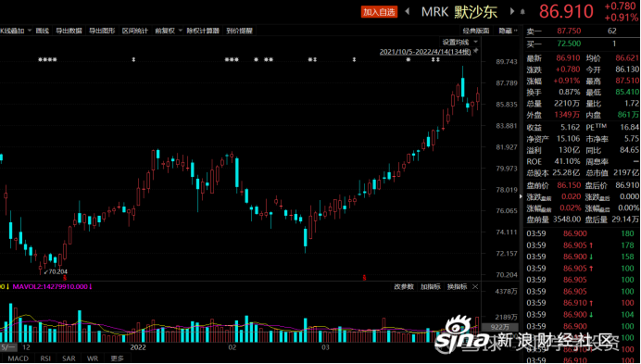Image resolution: width=641 pixels, height=364 pixels.
Task: Click 加指标 add indicator
Action: tap(431, 287)
